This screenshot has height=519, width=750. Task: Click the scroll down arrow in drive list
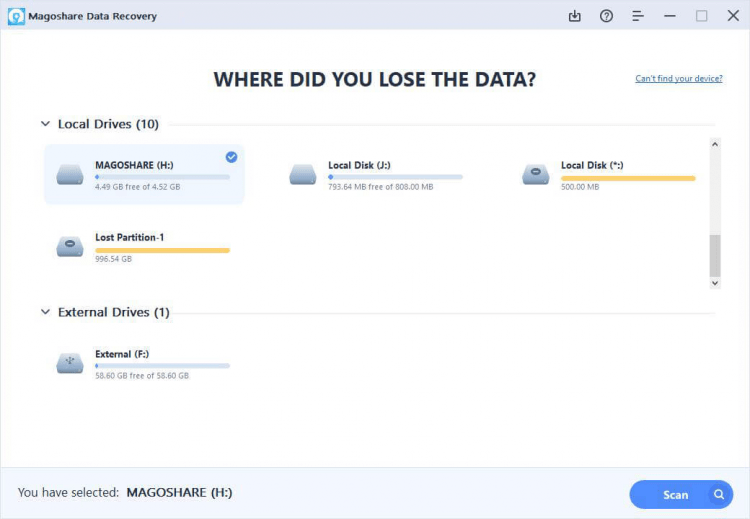coord(715,283)
